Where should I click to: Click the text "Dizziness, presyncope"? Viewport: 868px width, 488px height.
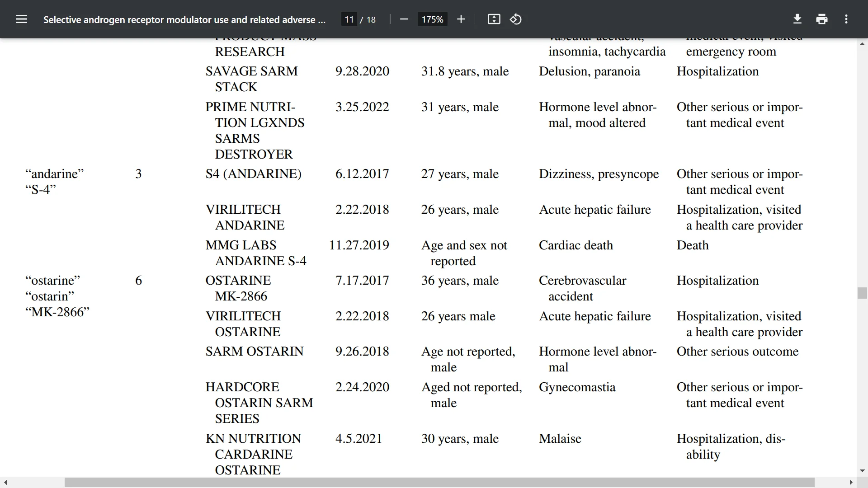(599, 174)
